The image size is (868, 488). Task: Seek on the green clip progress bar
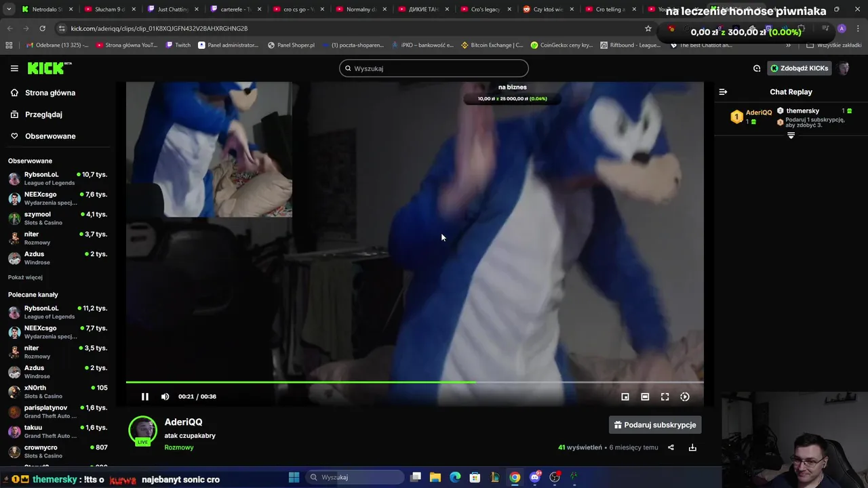414,382
